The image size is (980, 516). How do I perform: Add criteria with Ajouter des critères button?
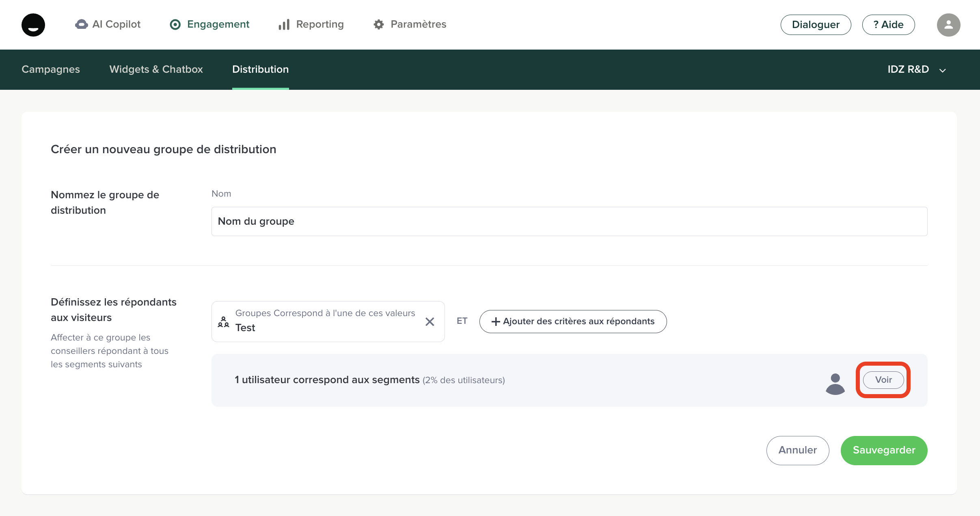(x=573, y=321)
